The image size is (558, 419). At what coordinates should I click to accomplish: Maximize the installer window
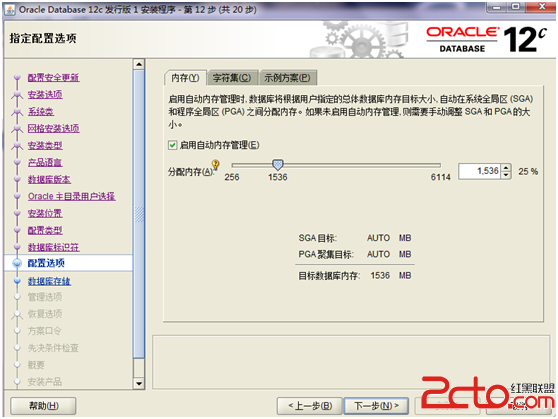coord(516,7)
